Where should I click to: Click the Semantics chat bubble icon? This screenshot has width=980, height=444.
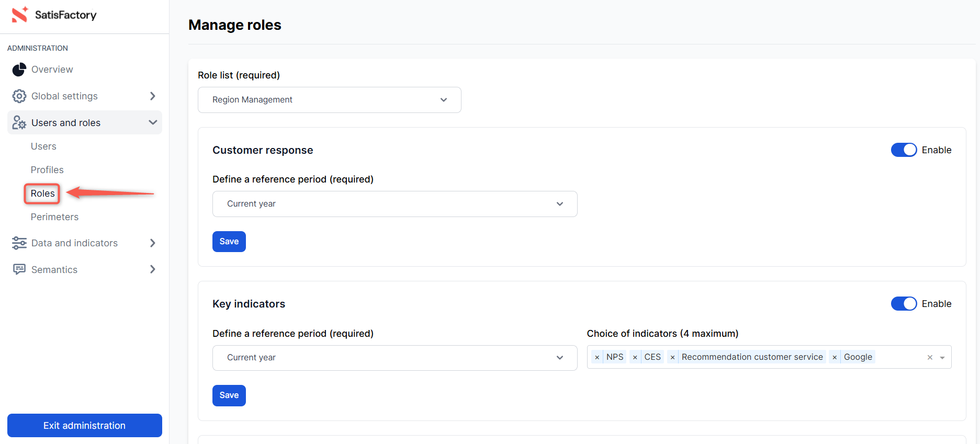pyautogui.click(x=19, y=269)
